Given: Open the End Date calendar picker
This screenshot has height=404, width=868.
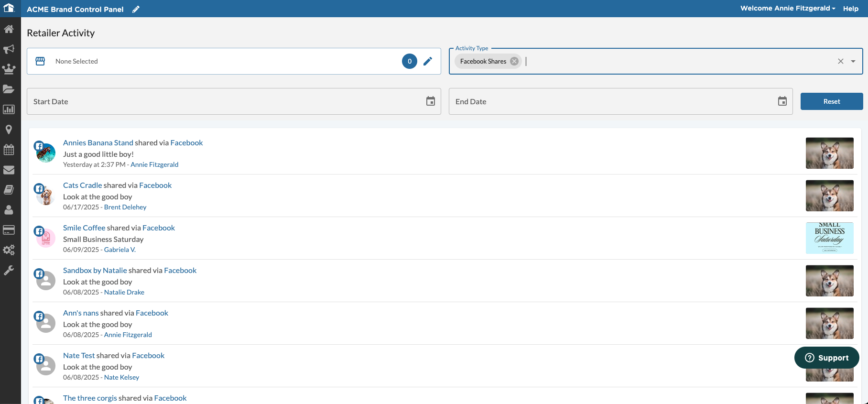Looking at the screenshot, I should click(x=782, y=101).
